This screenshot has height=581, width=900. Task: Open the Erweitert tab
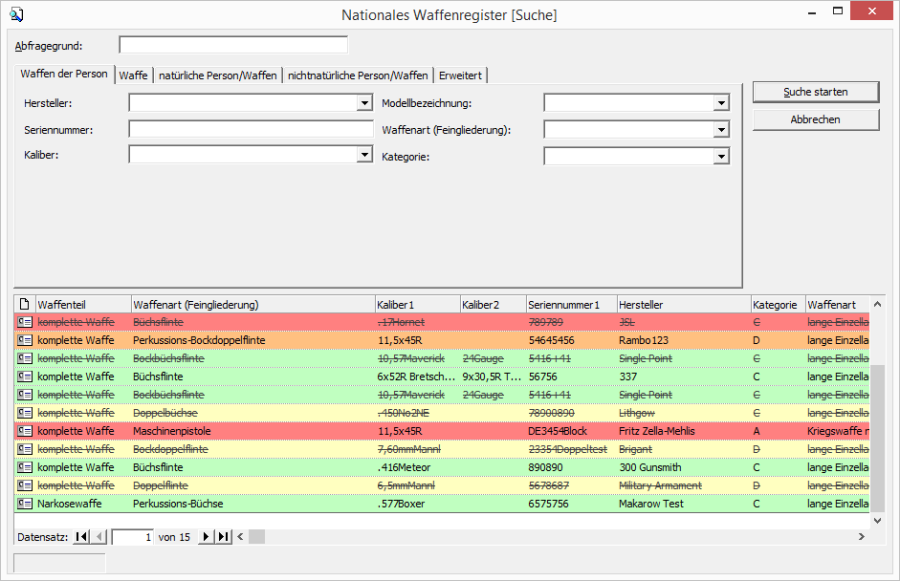tap(460, 75)
